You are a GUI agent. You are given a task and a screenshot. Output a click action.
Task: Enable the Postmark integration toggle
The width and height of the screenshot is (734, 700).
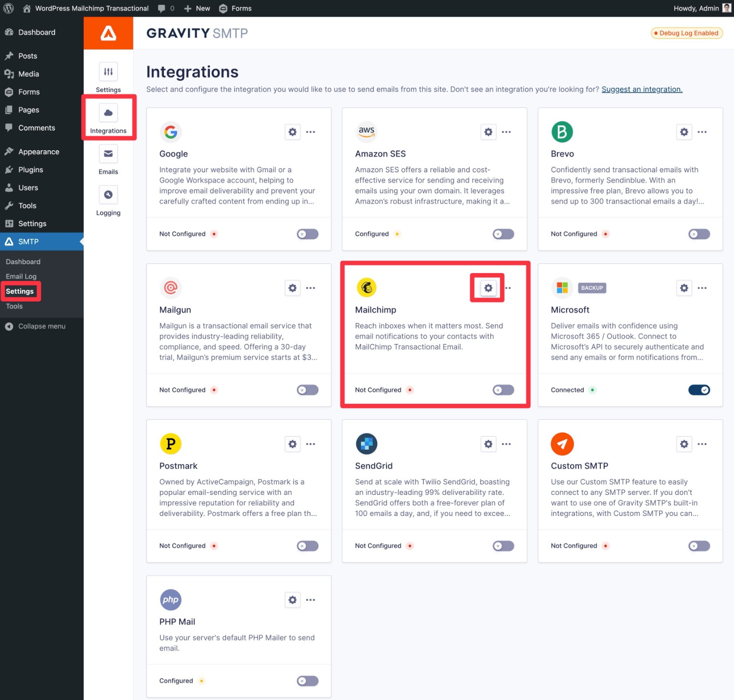[x=308, y=546]
